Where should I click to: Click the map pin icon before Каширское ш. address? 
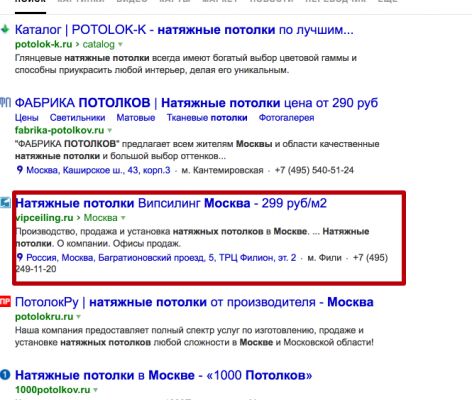tap(20, 170)
